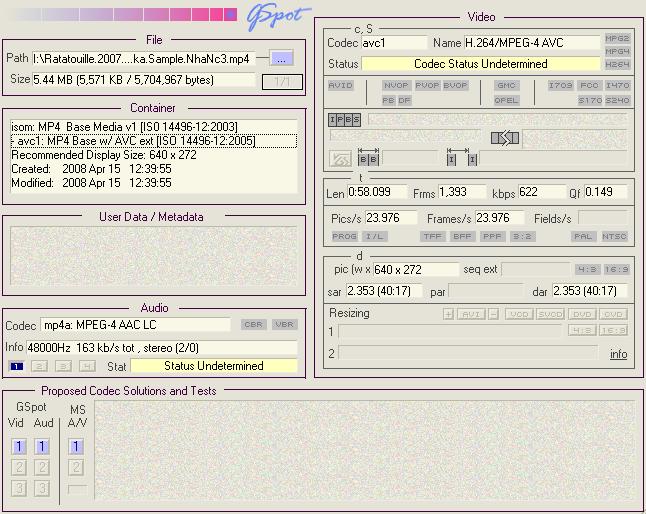The image size is (646, 514).
Task: Click the TFF field order indicator
Action: coord(433,236)
